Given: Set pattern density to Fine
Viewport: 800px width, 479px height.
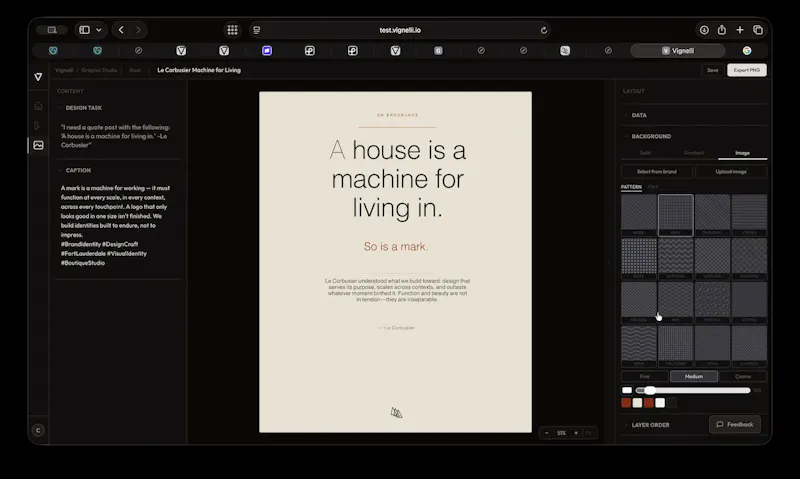Looking at the screenshot, I should [x=645, y=376].
